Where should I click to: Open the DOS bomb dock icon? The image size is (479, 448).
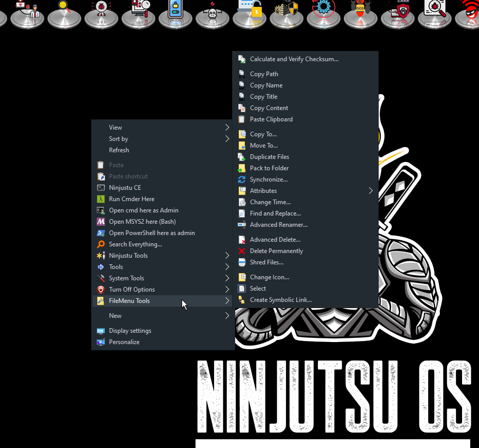click(x=361, y=14)
